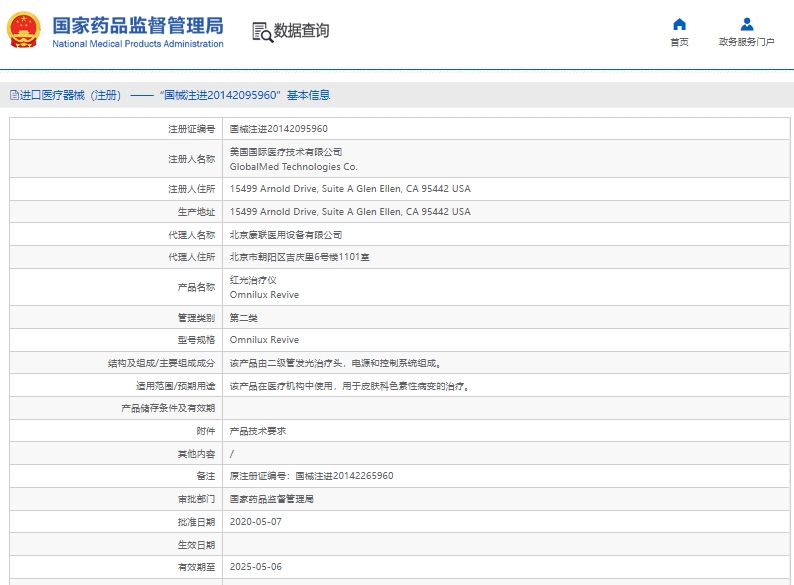
Task: Select the approval date 2020-05-07
Action: 256,522
